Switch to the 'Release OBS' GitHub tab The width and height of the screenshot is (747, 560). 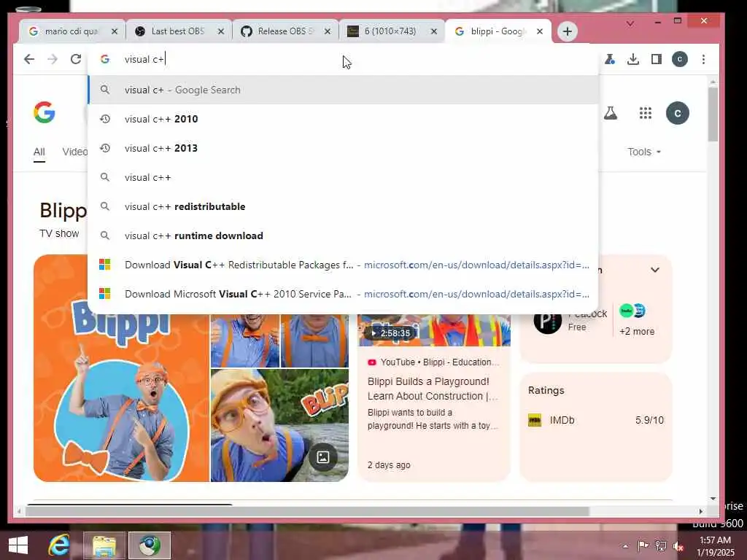pos(285,31)
